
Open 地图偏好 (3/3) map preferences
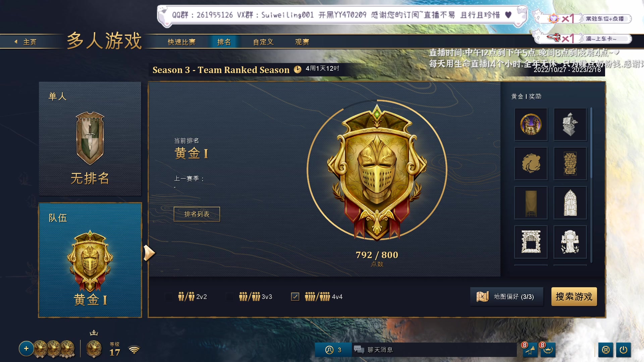pos(506,297)
